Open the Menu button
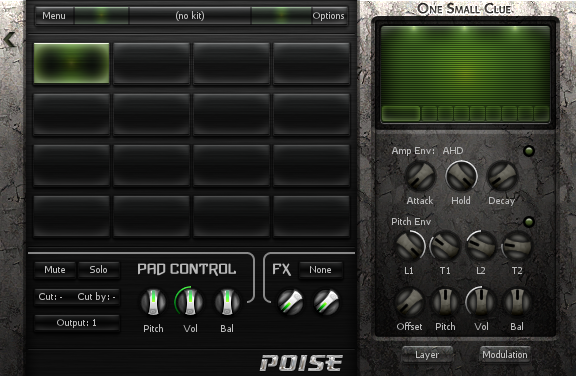 point(54,16)
